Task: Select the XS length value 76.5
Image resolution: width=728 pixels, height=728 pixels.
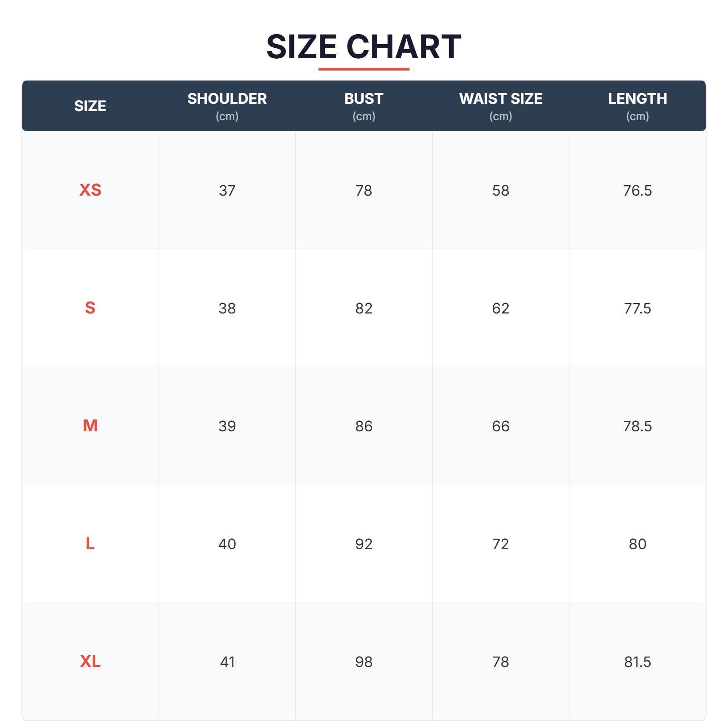Action: 637,190
